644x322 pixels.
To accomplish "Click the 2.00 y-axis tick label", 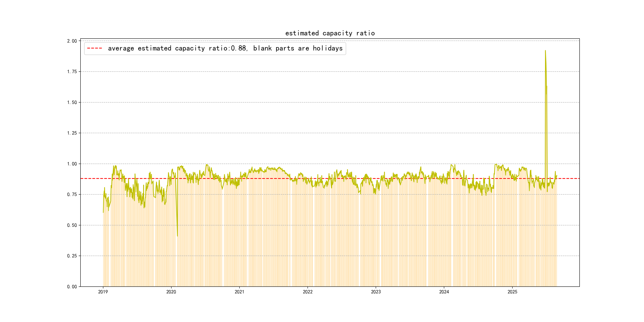I will coord(72,41).
